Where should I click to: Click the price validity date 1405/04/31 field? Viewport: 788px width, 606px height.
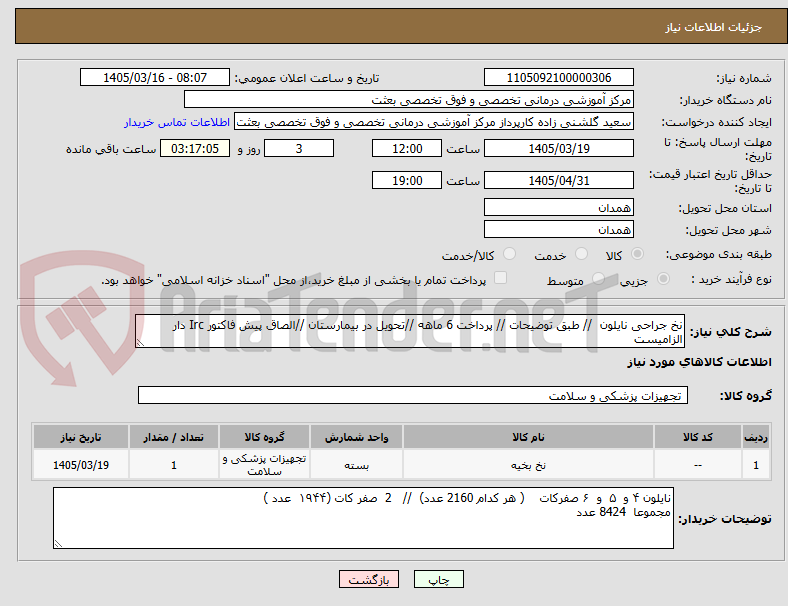click(x=559, y=180)
